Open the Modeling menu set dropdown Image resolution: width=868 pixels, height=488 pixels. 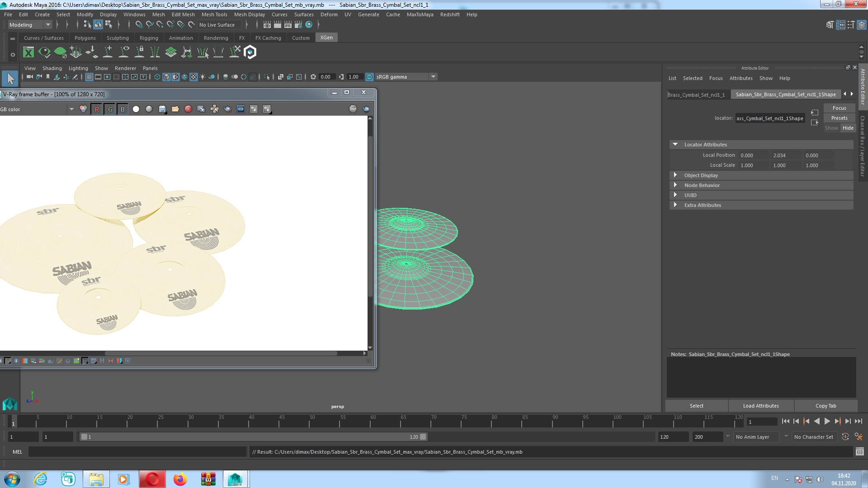(x=30, y=25)
